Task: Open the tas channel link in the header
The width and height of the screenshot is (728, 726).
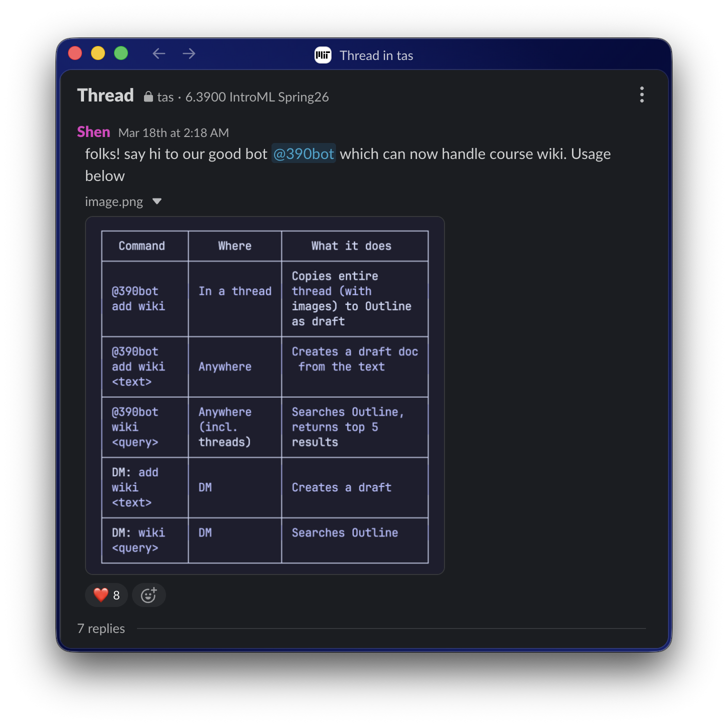Action: (165, 97)
